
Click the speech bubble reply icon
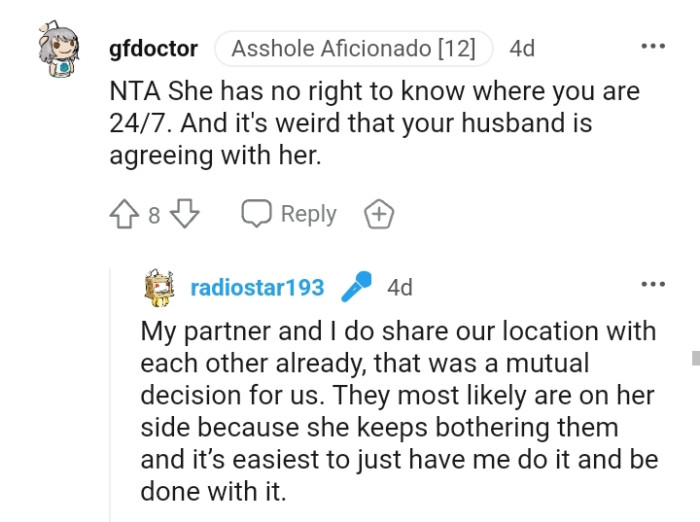(256, 213)
